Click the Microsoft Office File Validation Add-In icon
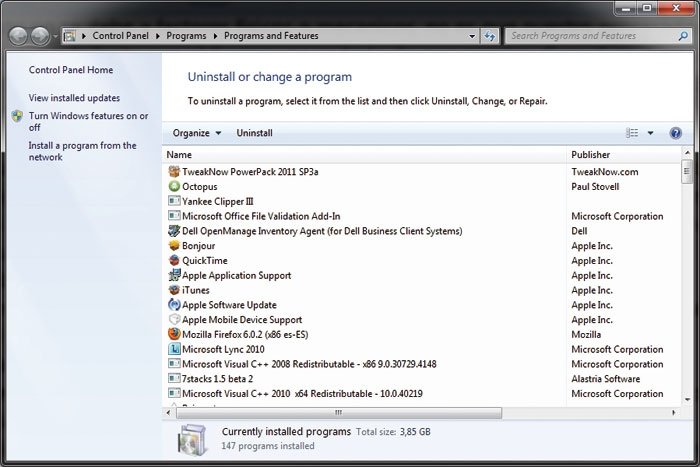Image resolution: width=700 pixels, height=467 pixels. 174,216
